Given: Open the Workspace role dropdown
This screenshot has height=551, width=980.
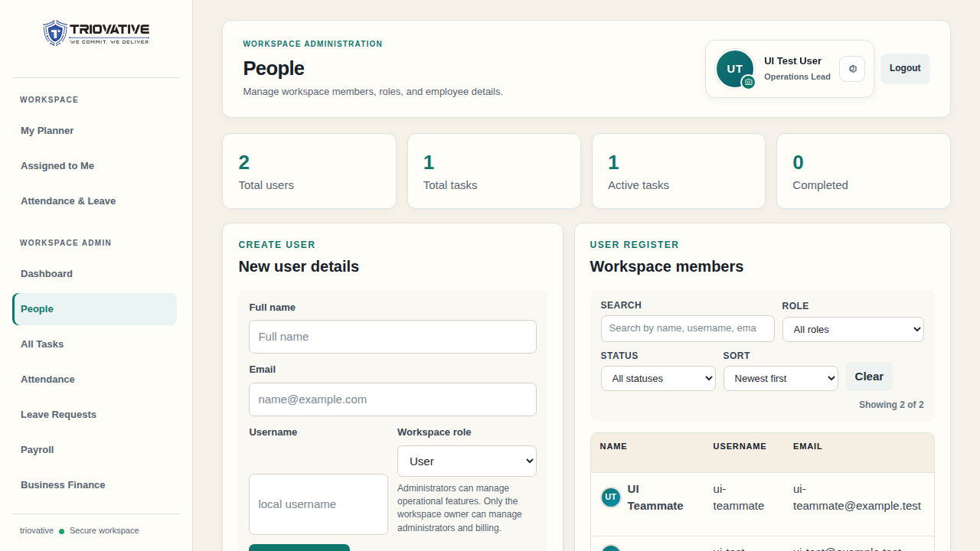Looking at the screenshot, I should coord(467,461).
